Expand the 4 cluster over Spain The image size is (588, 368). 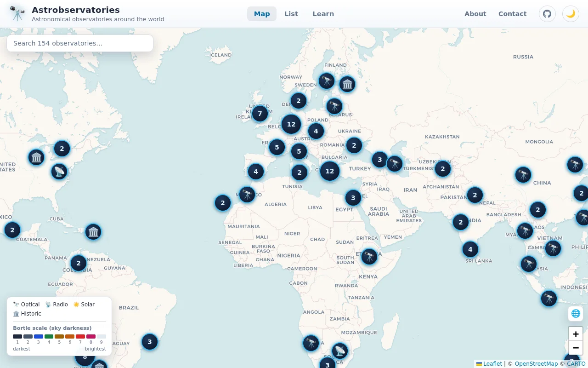pos(256,172)
